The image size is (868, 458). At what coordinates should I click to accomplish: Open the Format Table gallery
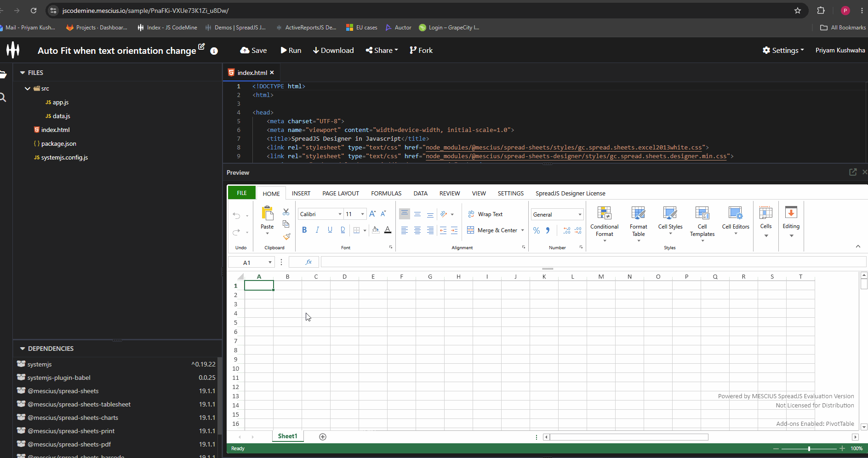coord(639,224)
